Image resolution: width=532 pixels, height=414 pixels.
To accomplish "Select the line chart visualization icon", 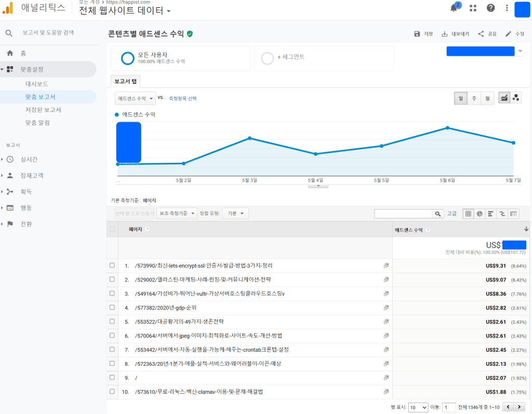I will click(x=503, y=97).
